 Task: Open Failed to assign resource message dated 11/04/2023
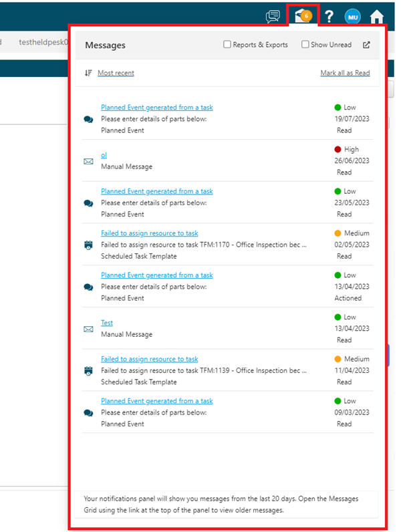149,359
